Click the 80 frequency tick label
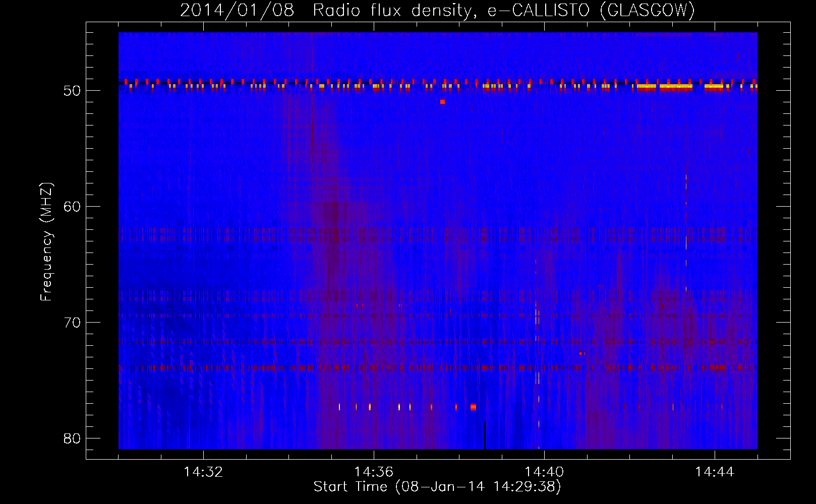The image size is (816, 504). coord(72,438)
